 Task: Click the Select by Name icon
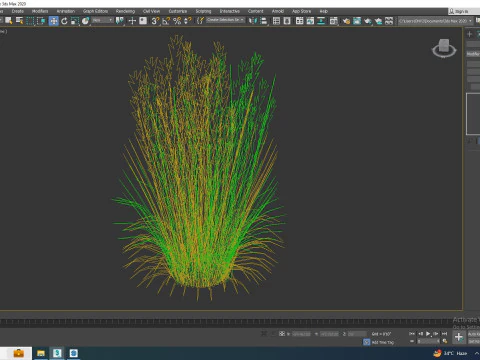[20, 21]
